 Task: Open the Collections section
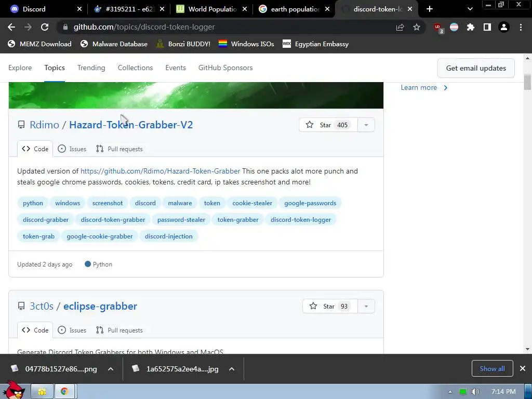click(136, 68)
